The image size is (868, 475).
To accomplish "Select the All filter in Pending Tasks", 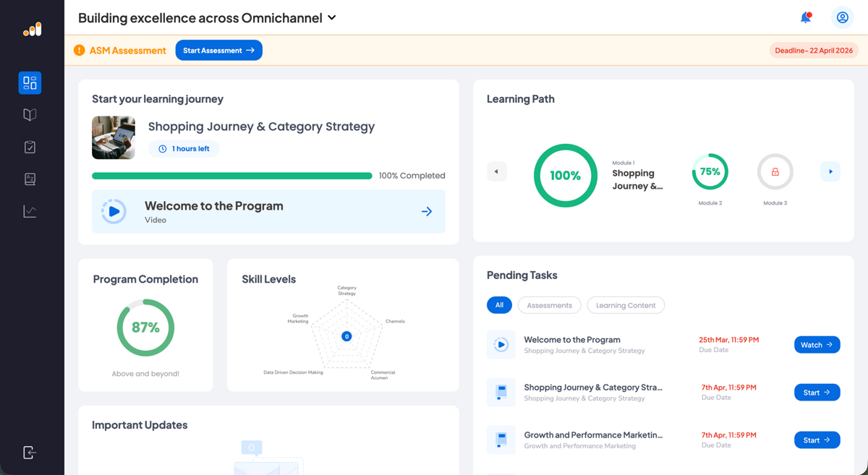I will coord(499,305).
